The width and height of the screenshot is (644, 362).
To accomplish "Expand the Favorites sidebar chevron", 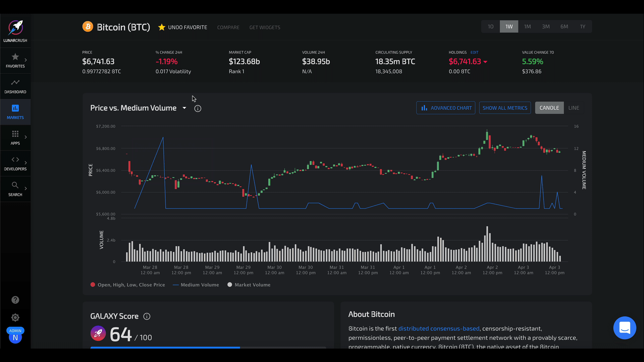I will click(25, 60).
